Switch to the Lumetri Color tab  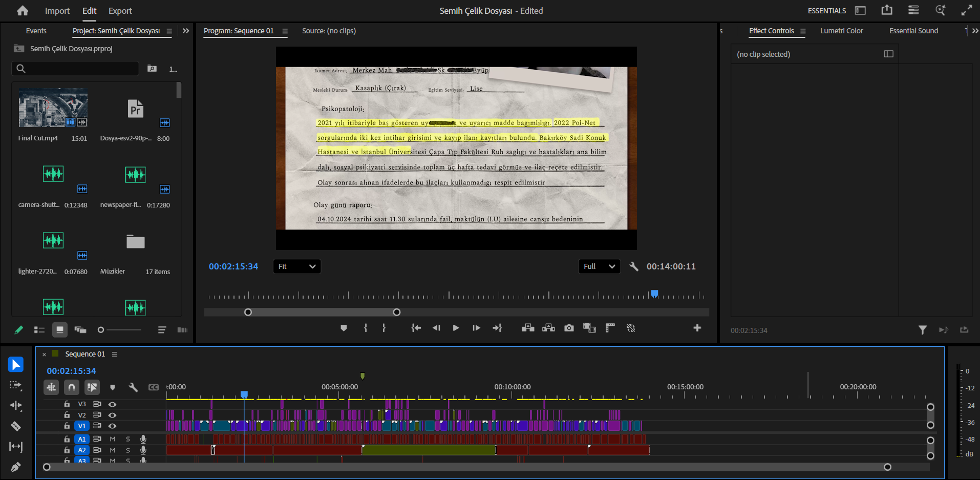(841, 31)
